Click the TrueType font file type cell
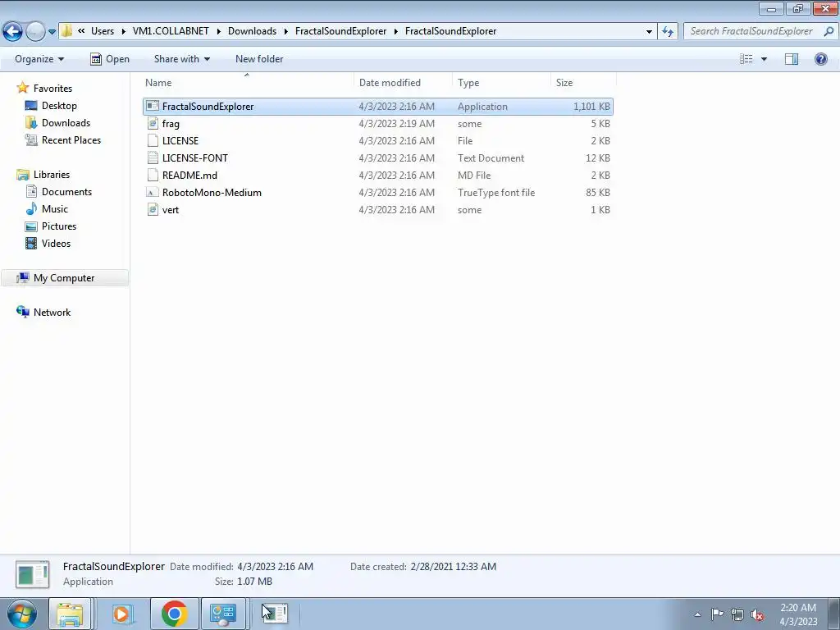The image size is (840, 630). click(x=496, y=192)
